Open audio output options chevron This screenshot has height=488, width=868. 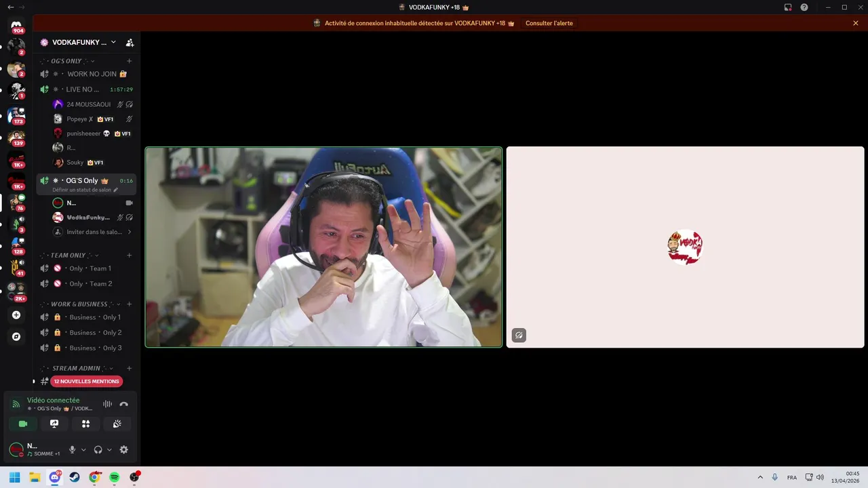[x=109, y=449]
